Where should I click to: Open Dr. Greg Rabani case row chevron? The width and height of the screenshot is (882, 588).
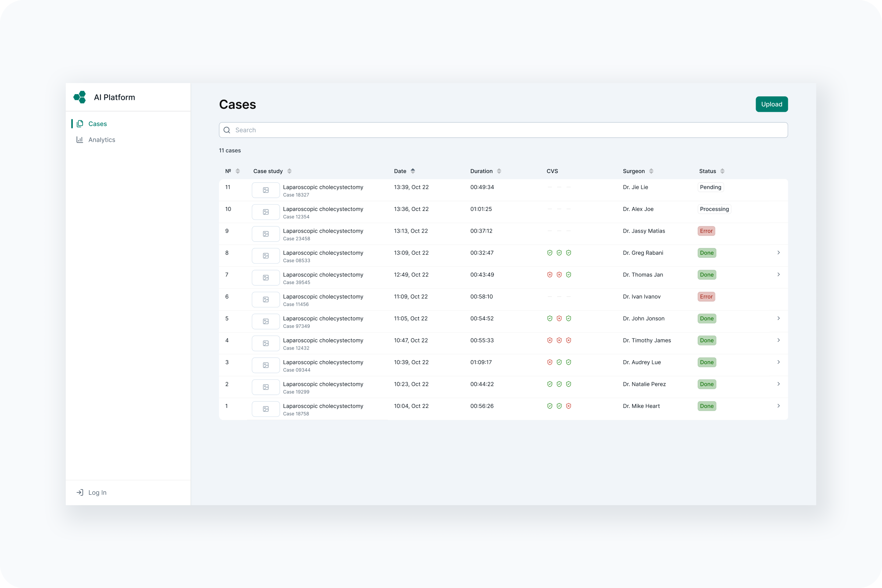(x=778, y=253)
